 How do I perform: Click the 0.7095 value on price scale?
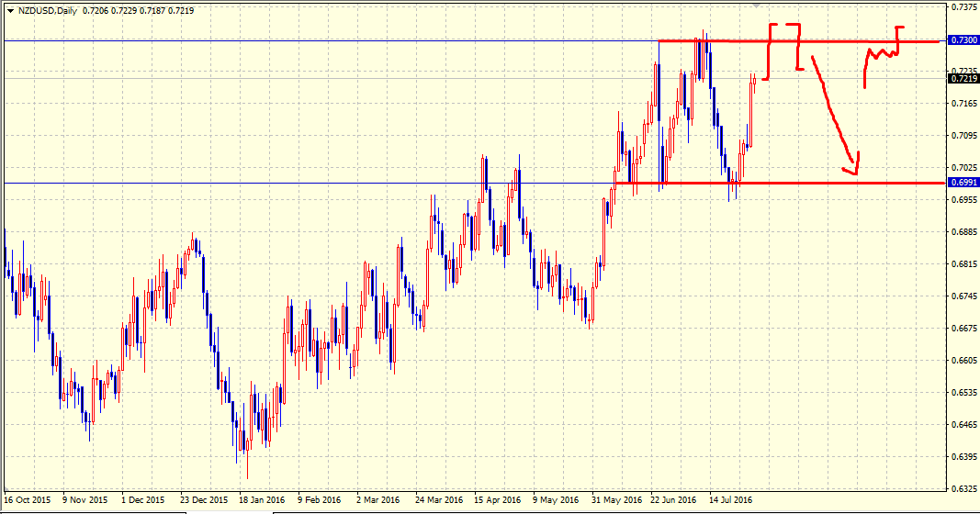click(964, 135)
